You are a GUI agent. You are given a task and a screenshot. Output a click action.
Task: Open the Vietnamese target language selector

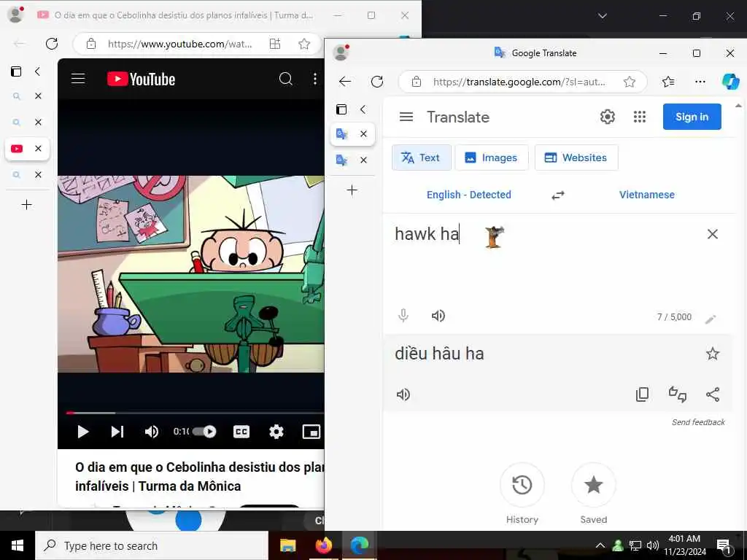tap(646, 195)
